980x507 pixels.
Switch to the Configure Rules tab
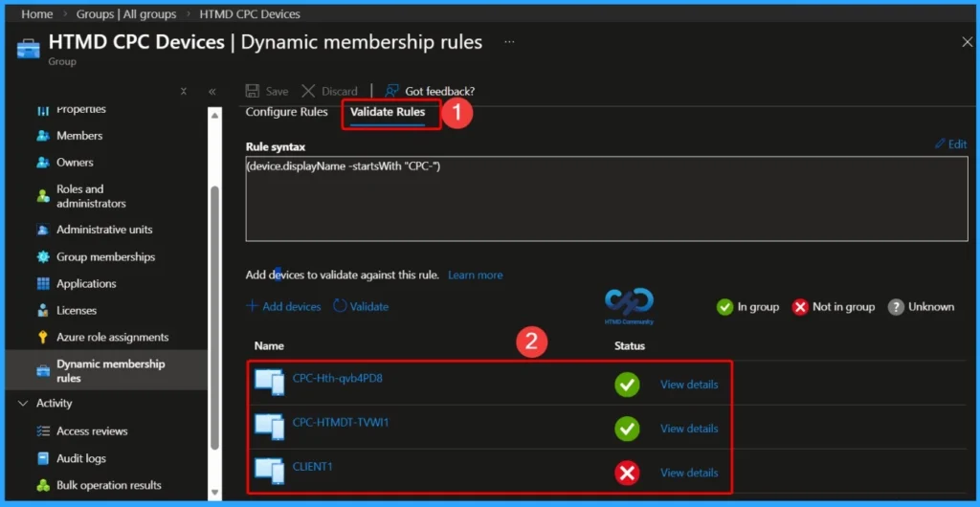(286, 112)
